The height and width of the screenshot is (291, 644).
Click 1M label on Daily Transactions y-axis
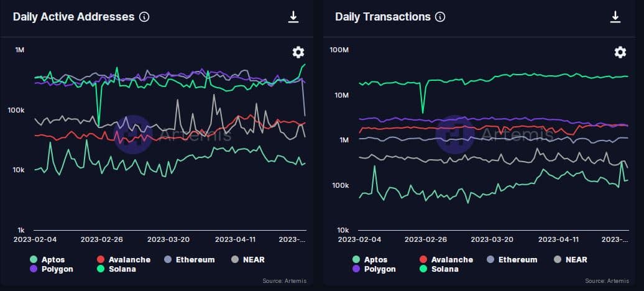coord(343,140)
